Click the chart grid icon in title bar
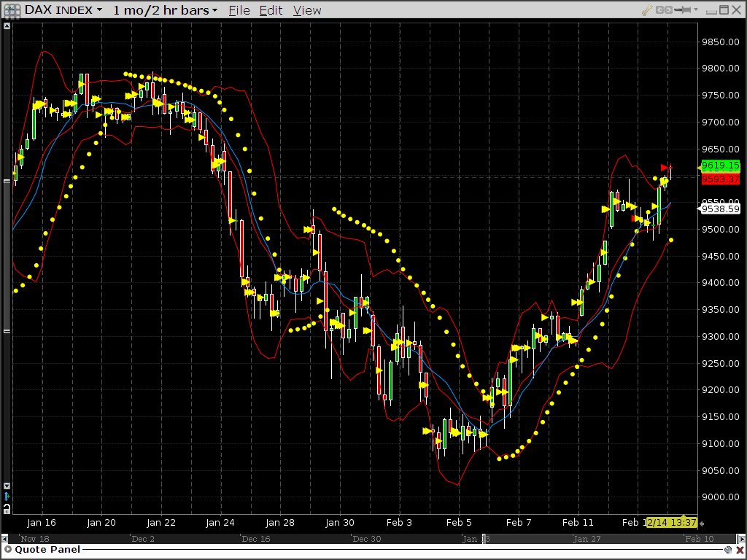 tap(12, 10)
